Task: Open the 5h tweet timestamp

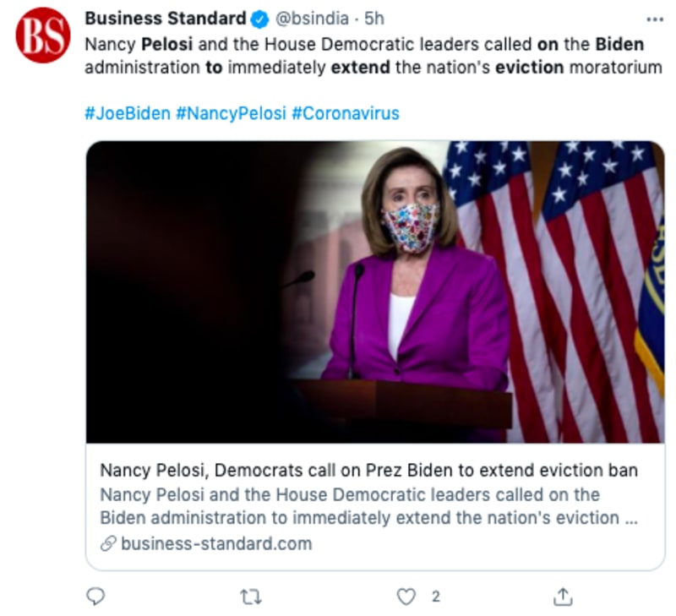Action: (373, 19)
